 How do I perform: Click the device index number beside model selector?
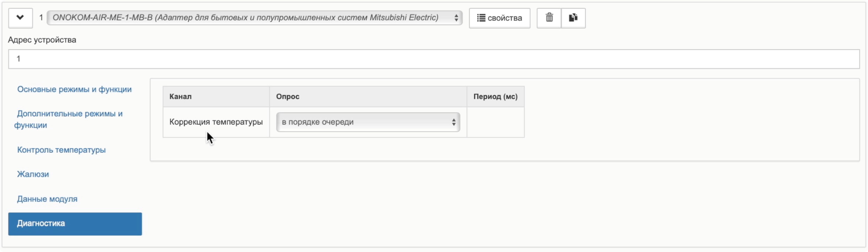pyautogui.click(x=41, y=18)
